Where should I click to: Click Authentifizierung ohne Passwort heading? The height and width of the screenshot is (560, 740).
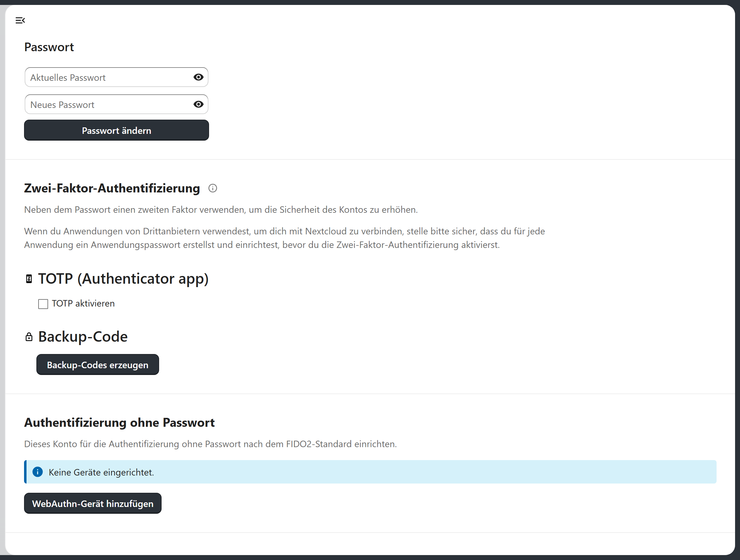pyautogui.click(x=119, y=422)
